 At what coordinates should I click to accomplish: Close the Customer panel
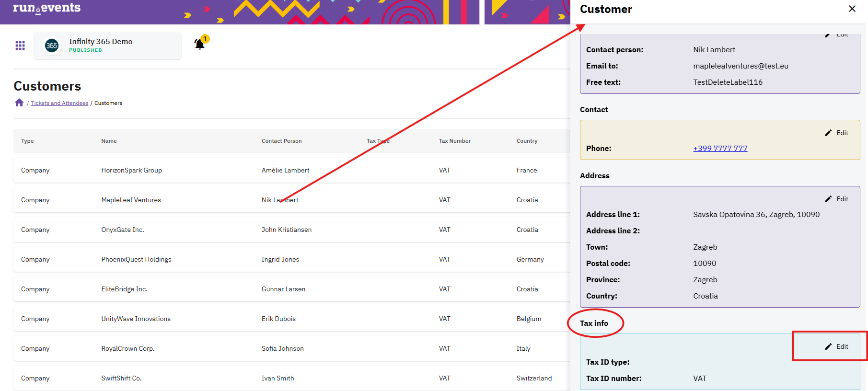pyautogui.click(x=852, y=9)
